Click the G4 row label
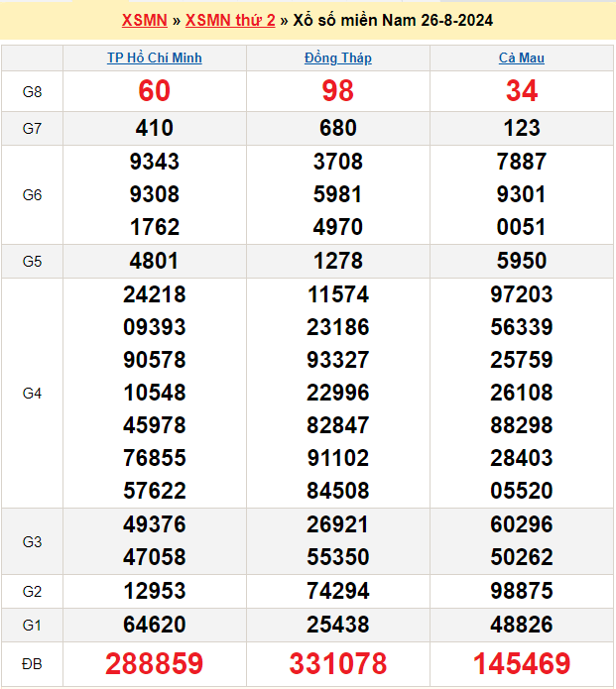616x689 pixels. pos(32,394)
